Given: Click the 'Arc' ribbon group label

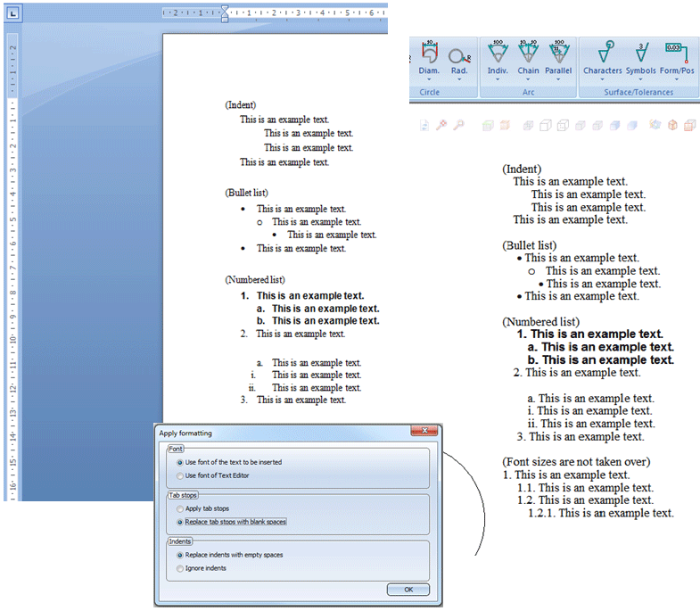Looking at the screenshot, I should [528, 92].
